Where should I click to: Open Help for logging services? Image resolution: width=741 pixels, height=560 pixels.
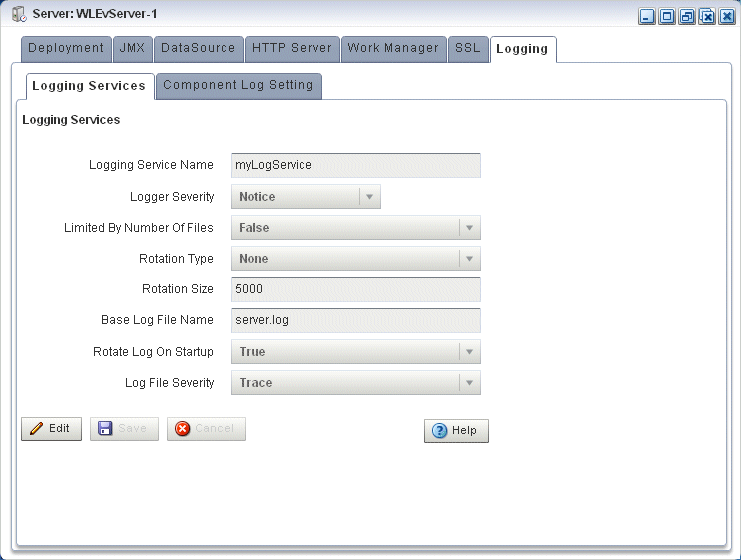(x=456, y=431)
